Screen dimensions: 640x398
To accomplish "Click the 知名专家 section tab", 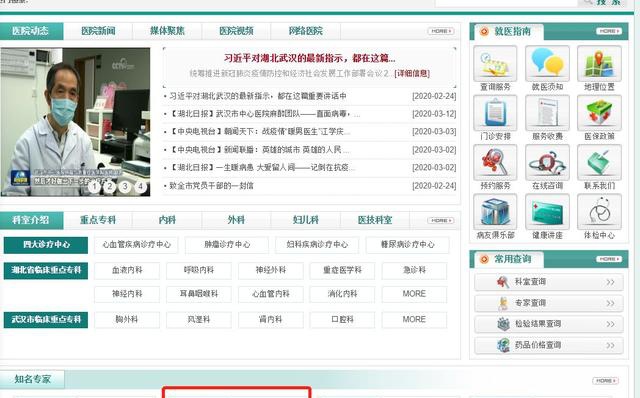I will tap(32, 379).
